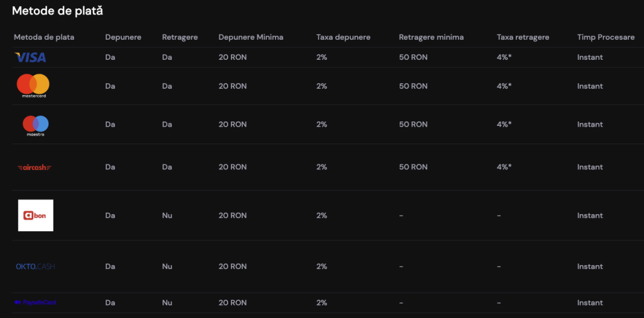Click 'Nu' under Retragere in Abon row

click(x=167, y=215)
